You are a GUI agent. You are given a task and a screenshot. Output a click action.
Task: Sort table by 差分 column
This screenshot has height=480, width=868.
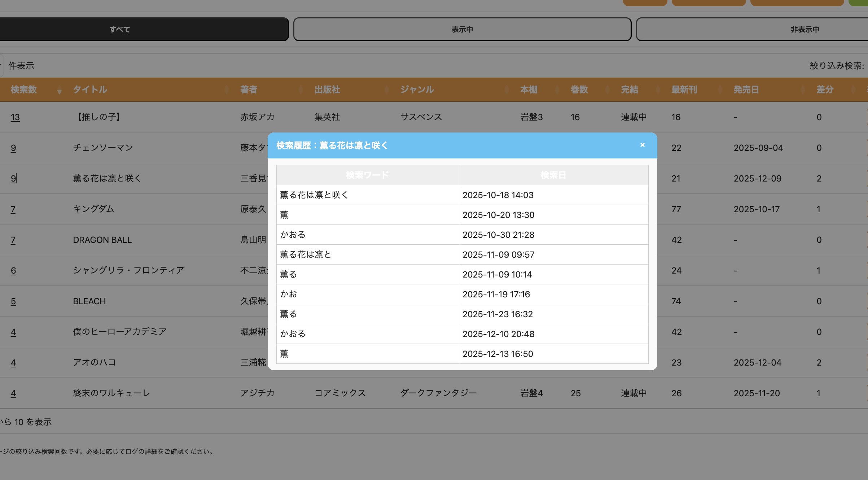tap(825, 90)
